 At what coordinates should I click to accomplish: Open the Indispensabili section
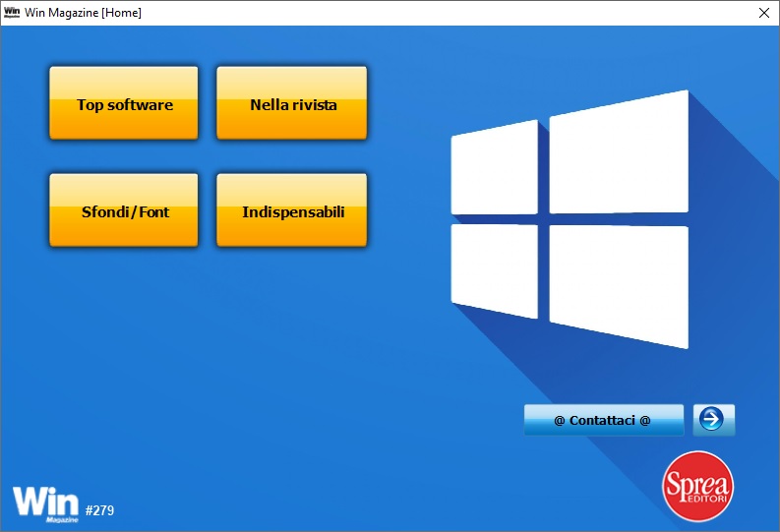[292, 209]
